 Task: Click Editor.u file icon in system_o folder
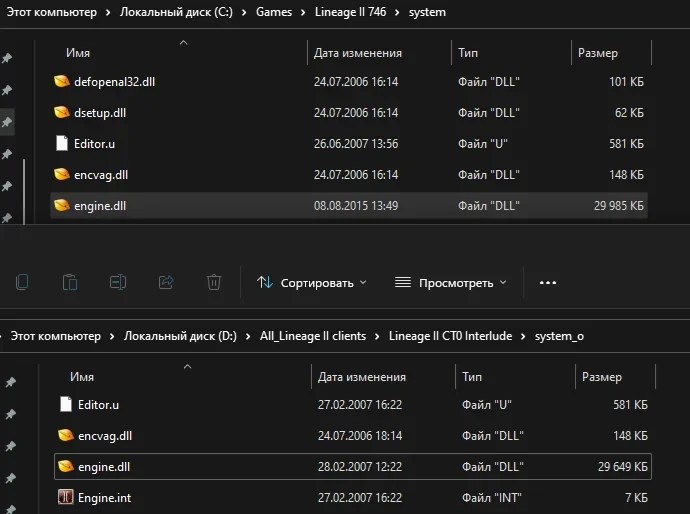click(66, 404)
